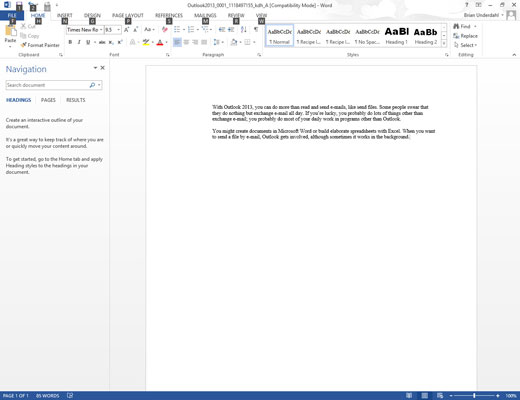Switch to Read Mode view in status bar
The image size is (520, 400).
click(x=409, y=396)
